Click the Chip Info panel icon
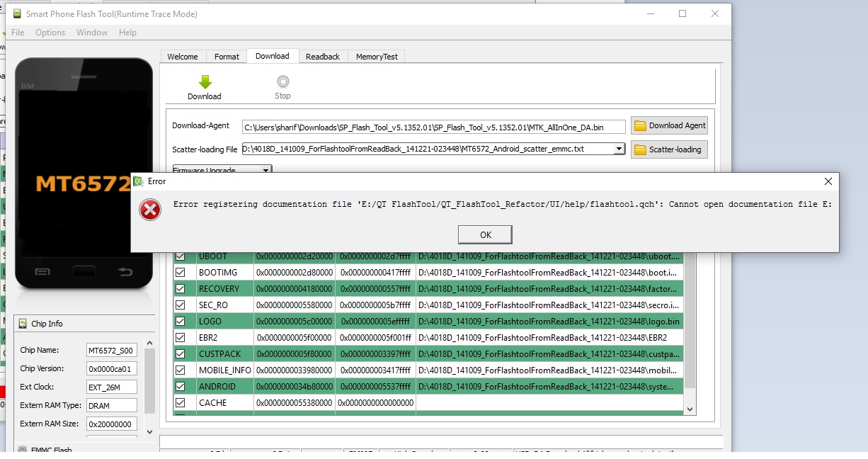Image resolution: width=868 pixels, height=459 pixels. pos(21,324)
